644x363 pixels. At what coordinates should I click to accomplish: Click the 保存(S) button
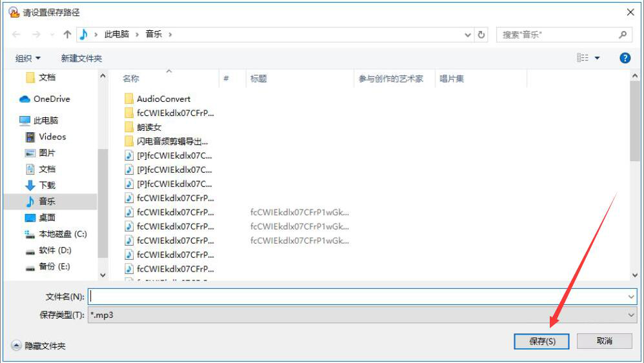coord(542,341)
